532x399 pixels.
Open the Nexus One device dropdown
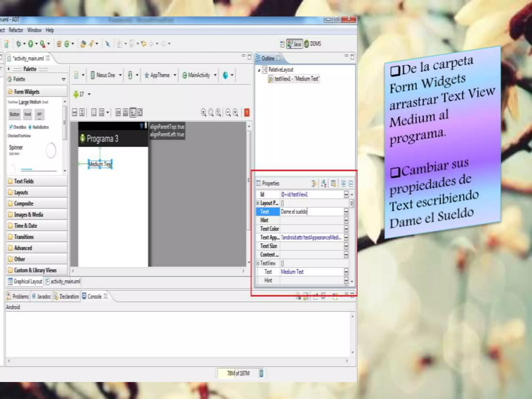106,75
